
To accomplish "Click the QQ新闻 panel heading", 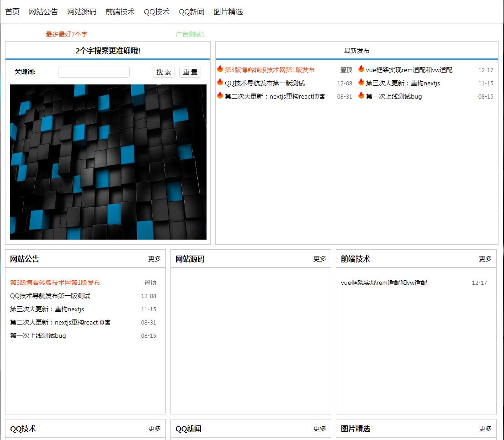I will (188, 429).
